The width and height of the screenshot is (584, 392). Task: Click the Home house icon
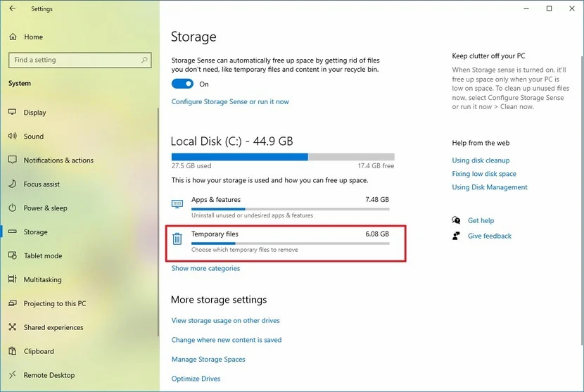point(13,37)
